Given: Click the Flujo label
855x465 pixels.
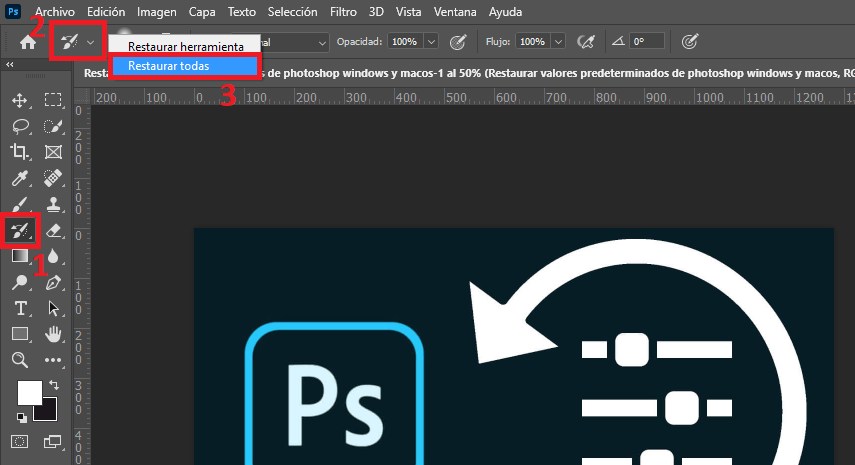Looking at the screenshot, I should click(498, 41).
